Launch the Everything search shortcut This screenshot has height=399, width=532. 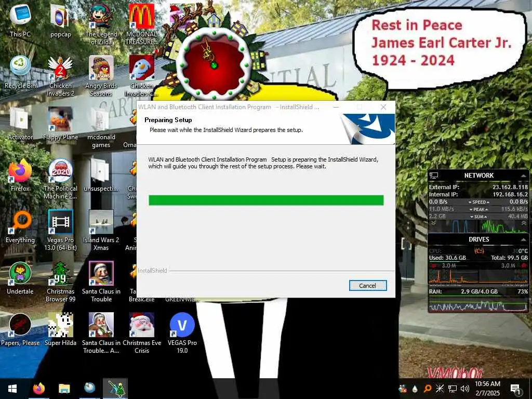pyautogui.click(x=20, y=227)
